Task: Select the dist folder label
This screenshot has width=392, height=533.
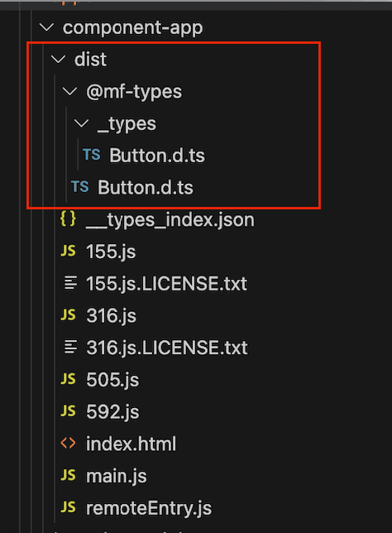Action: coord(90,60)
